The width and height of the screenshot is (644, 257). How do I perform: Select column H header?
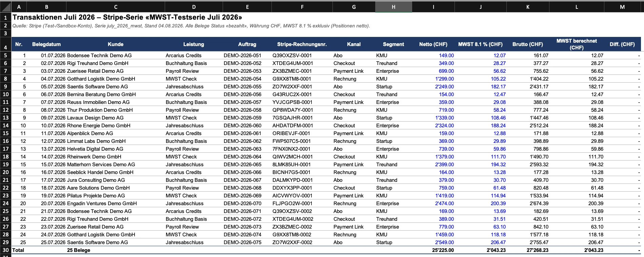[394, 7]
